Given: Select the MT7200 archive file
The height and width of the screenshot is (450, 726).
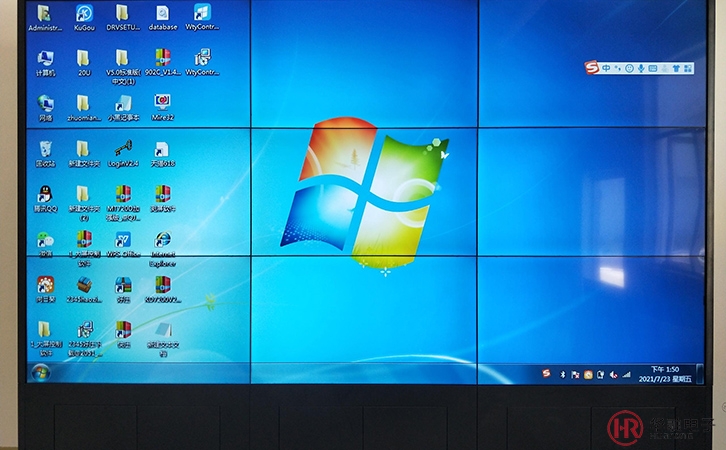Looking at the screenshot, I should [x=123, y=203].
